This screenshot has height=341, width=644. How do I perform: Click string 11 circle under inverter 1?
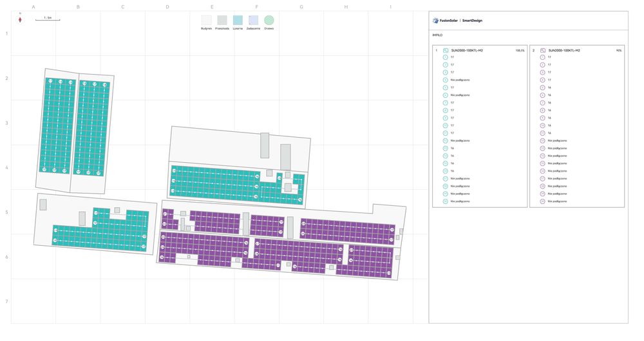pyautogui.click(x=445, y=133)
